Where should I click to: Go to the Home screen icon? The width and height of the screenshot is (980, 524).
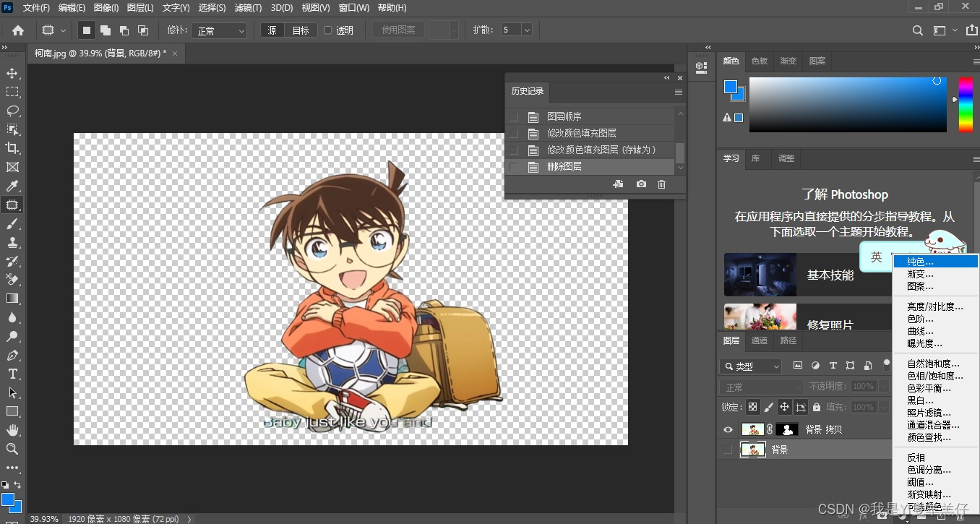[18, 30]
